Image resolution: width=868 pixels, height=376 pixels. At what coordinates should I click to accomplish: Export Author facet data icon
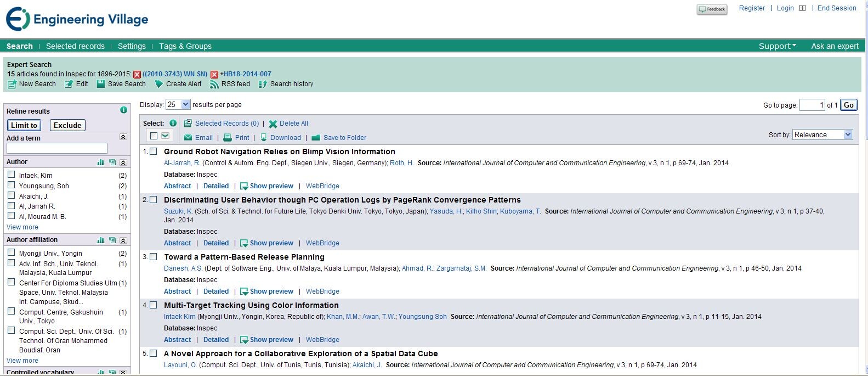coord(112,162)
